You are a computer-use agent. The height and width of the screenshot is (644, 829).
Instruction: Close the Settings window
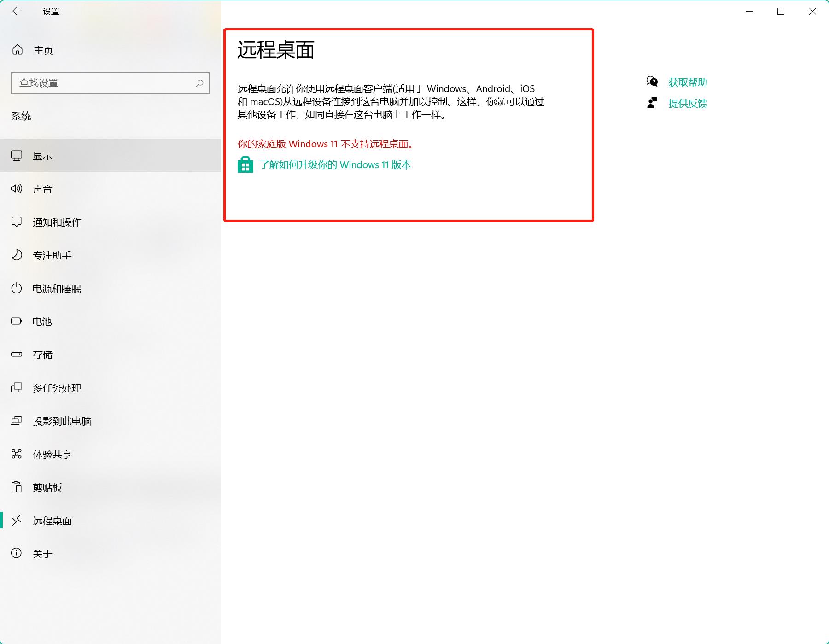coord(812,11)
